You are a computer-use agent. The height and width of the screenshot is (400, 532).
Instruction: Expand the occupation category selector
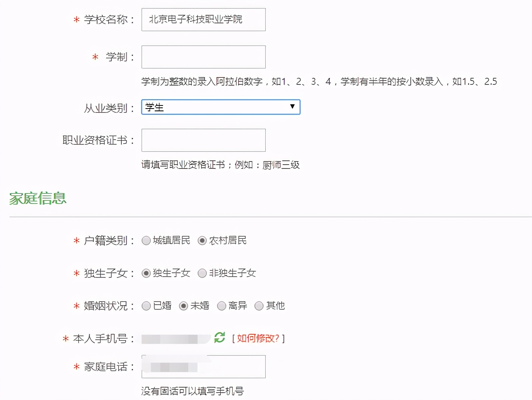pyautogui.click(x=220, y=107)
